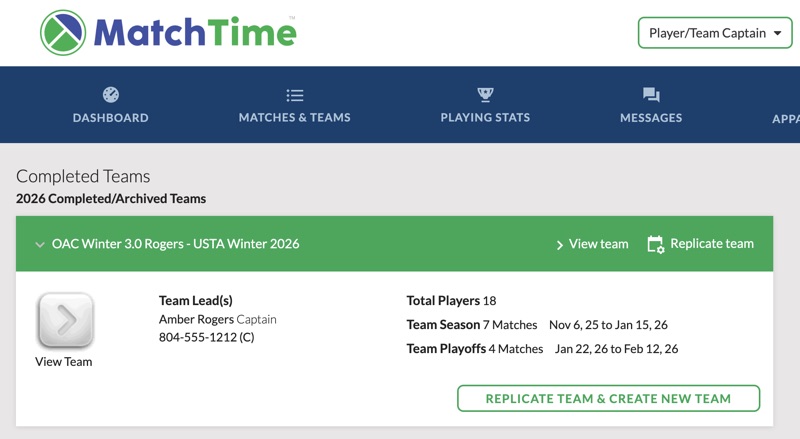Go to the DASHBOARD menu item

pos(111,117)
